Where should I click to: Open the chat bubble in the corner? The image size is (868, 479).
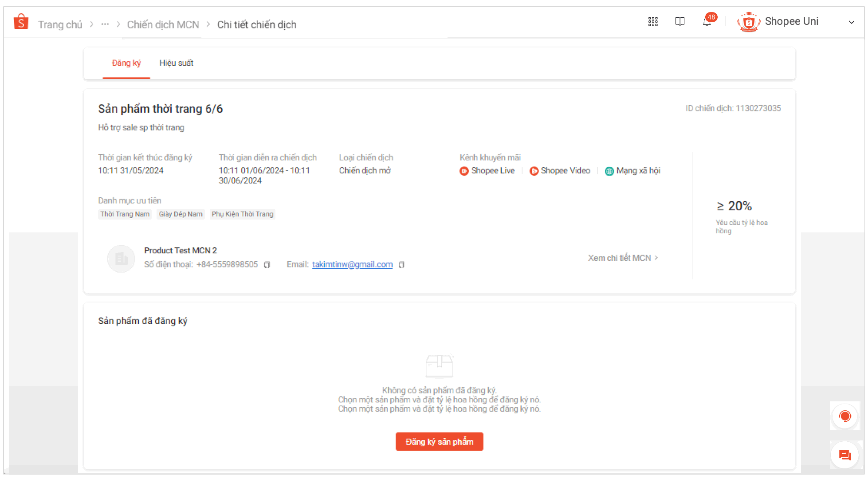pos(845,455)
